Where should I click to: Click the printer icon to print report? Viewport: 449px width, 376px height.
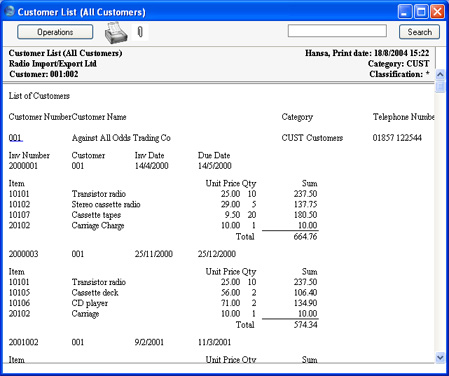click(116, 33)
